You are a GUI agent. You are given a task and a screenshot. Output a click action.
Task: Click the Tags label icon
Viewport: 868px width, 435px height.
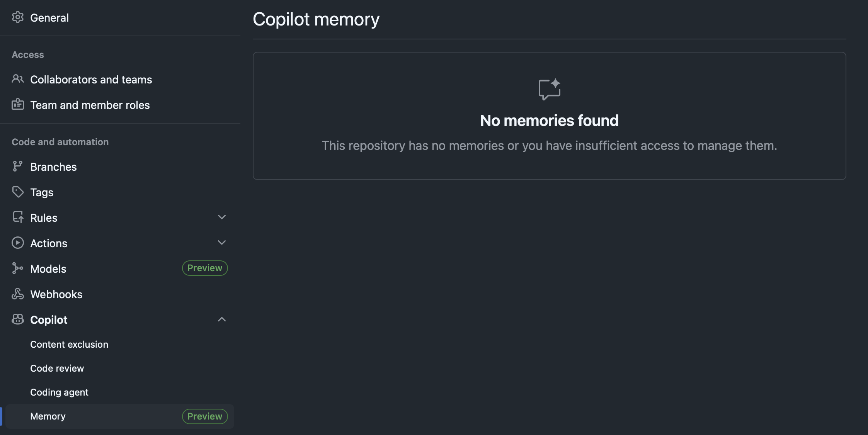tap(18, 192)
